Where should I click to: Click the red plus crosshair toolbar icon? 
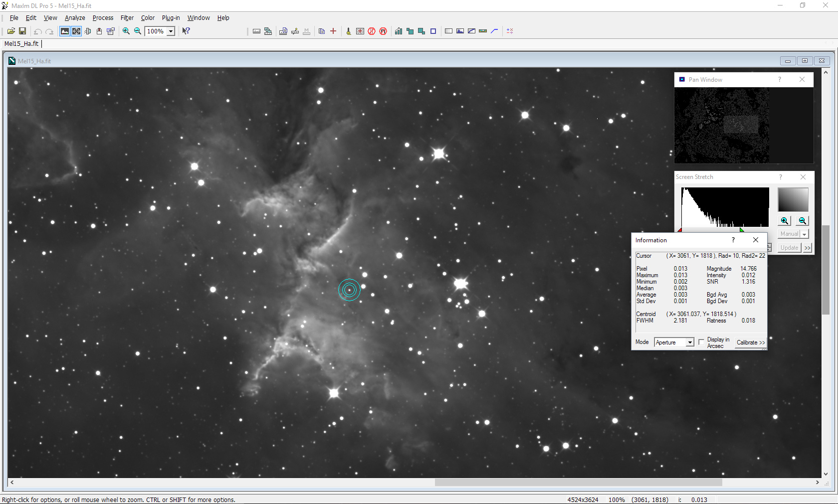point(333,31)
